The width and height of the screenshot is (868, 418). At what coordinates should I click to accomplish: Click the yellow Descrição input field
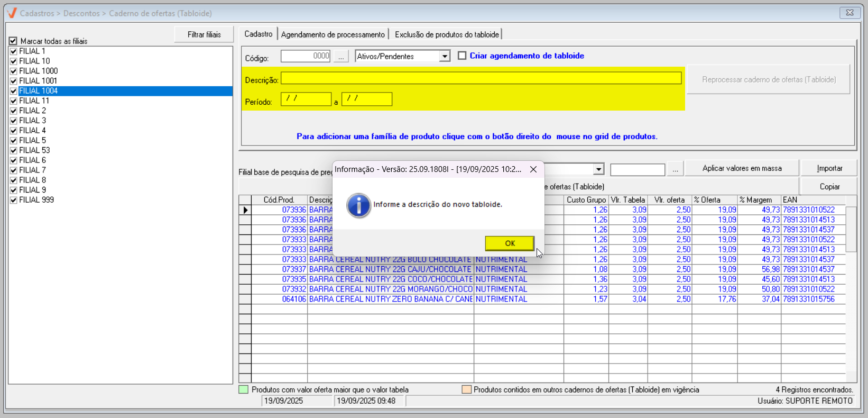pos(481,78)
